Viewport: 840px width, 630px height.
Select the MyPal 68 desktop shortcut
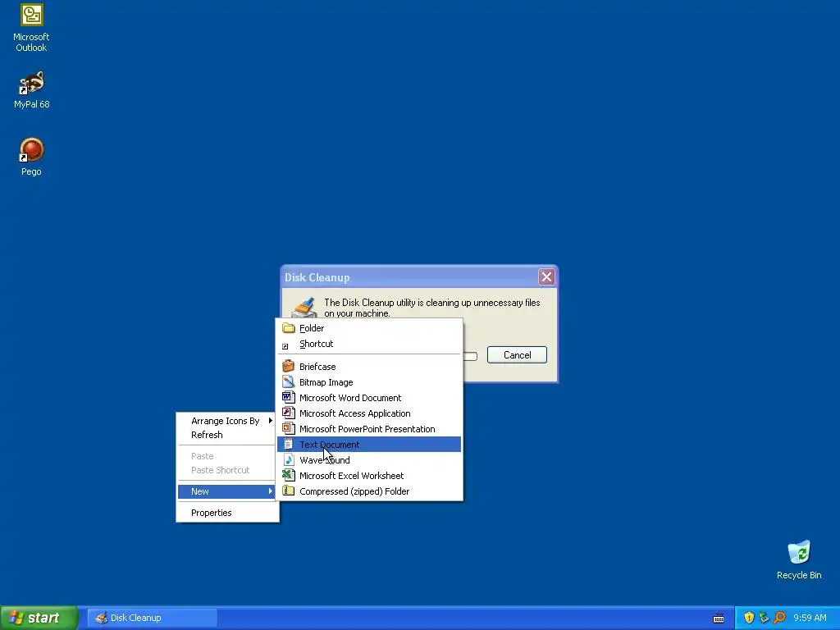[31, 90]
